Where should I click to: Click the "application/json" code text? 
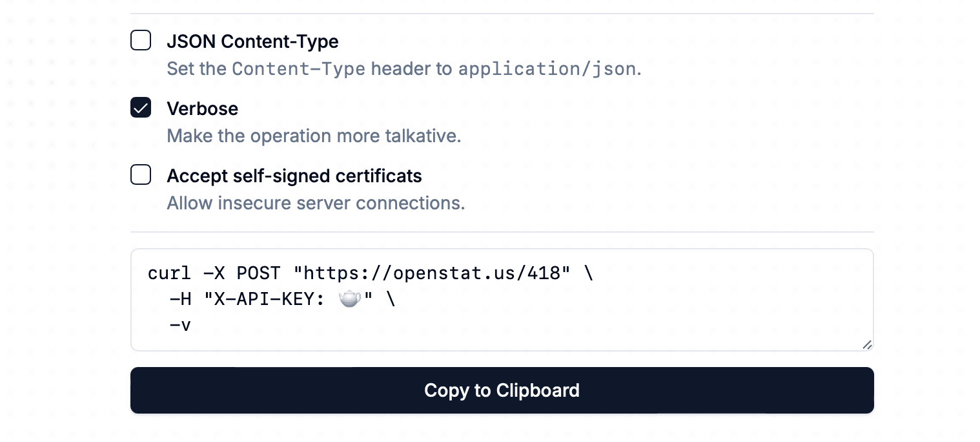click(x=547, y=69)
